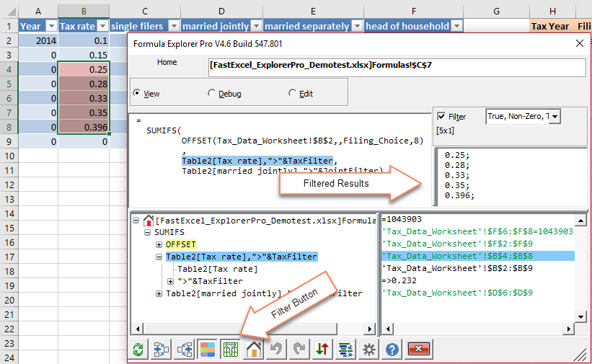Open settings with the gear icon
592x364 pixels.
(x=369, y=349)
